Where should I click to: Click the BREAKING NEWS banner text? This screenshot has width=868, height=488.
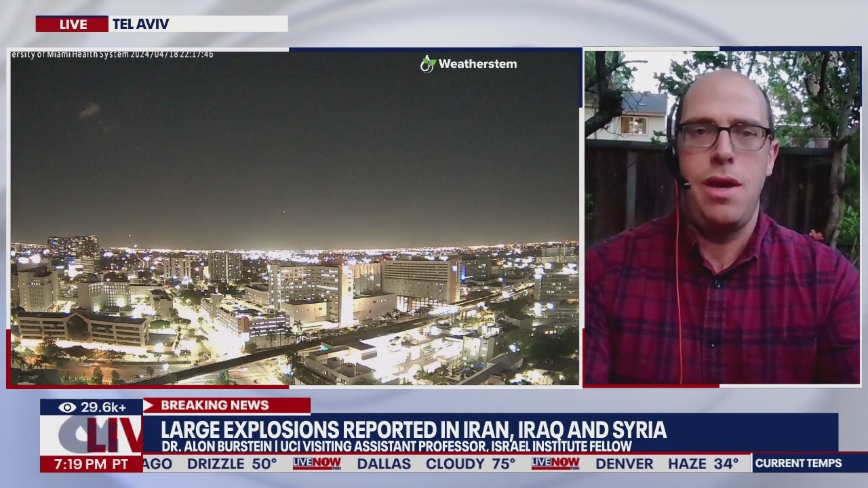coord(214,405)
